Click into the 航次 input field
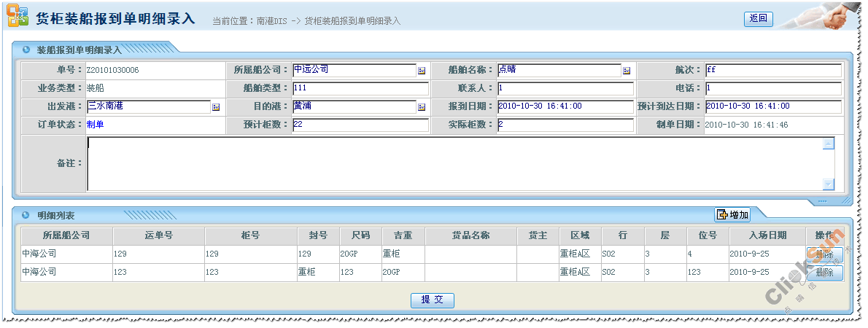 (x=773, y=71)
